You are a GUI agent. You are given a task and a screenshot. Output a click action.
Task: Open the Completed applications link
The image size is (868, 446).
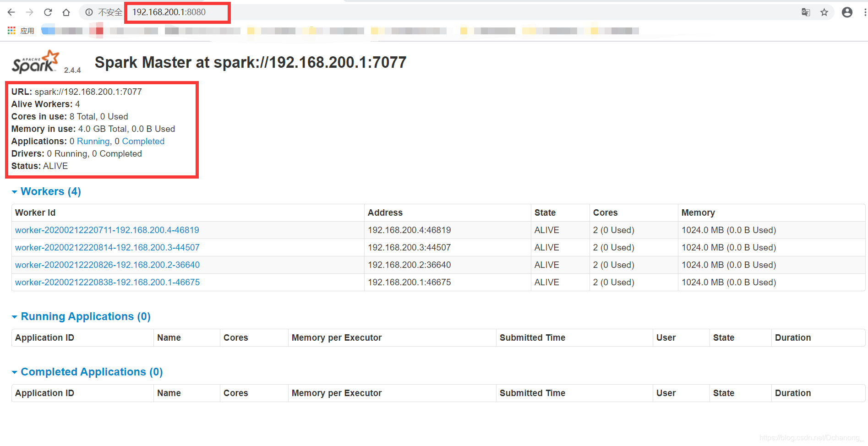click(x=143, y=141)
